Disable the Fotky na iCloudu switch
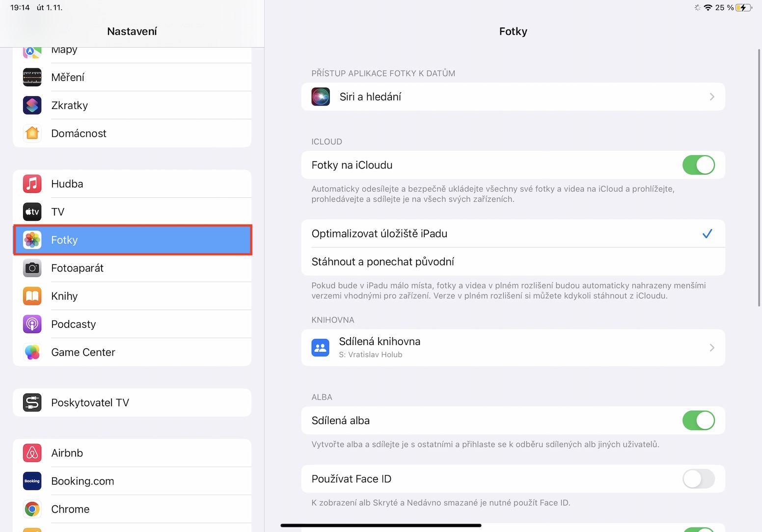 tap(698, 165)
